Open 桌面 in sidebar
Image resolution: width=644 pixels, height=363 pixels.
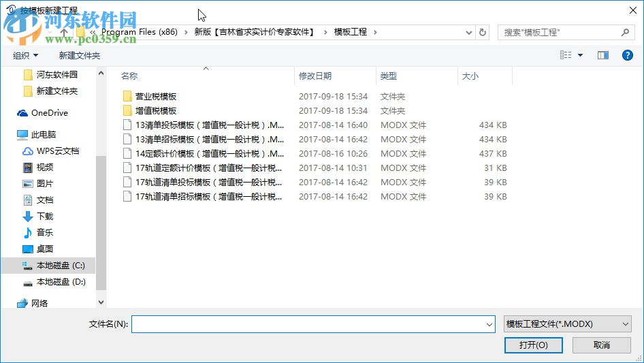click(38, 249)
